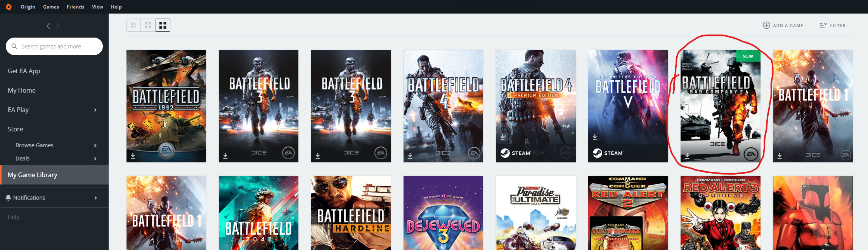Switch to medium tile view
This screenshot has height=250, width=868.
click(148, 25)
